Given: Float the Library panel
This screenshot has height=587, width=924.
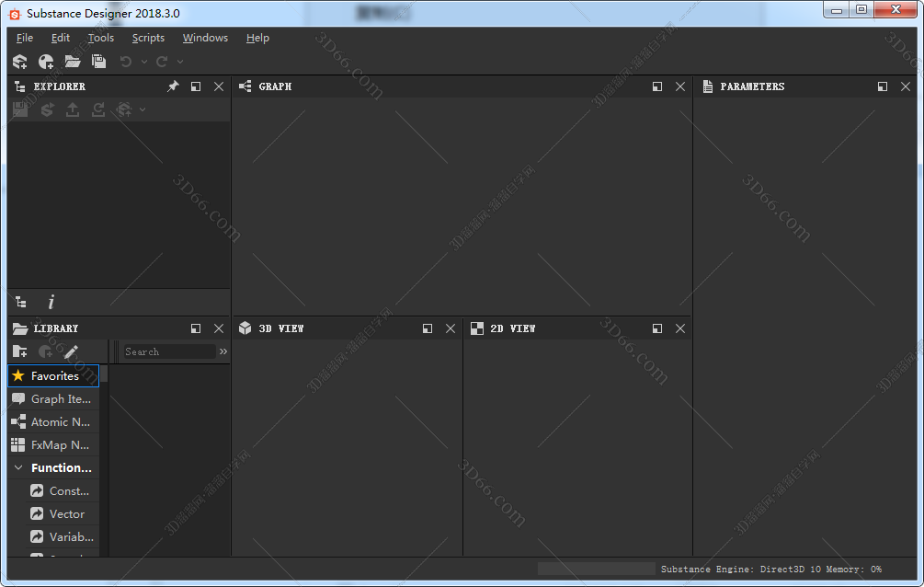Looking at the screenshot, I should [196, 328].
